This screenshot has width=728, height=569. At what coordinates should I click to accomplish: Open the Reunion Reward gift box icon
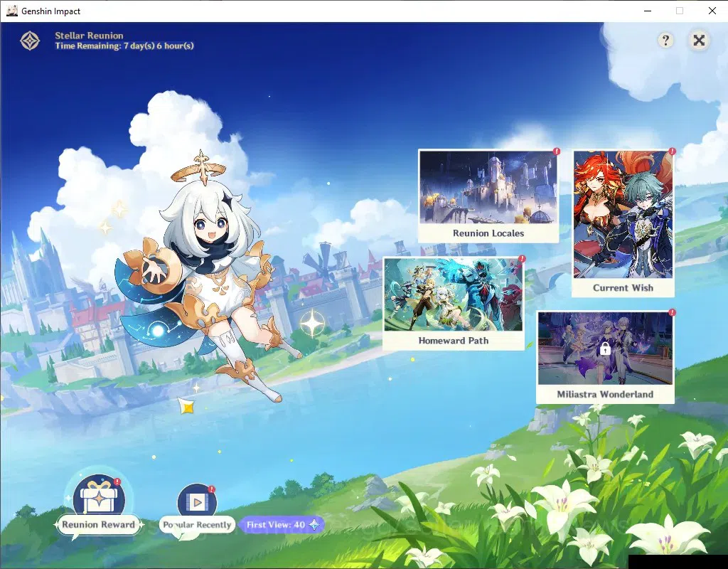[x=99, y=495]
